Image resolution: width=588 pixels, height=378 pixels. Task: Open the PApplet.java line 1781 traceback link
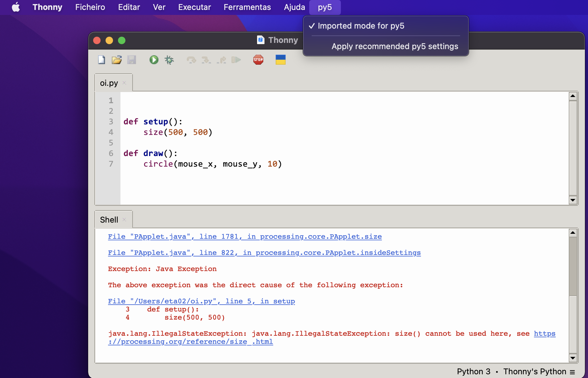(x=244, y=237)
